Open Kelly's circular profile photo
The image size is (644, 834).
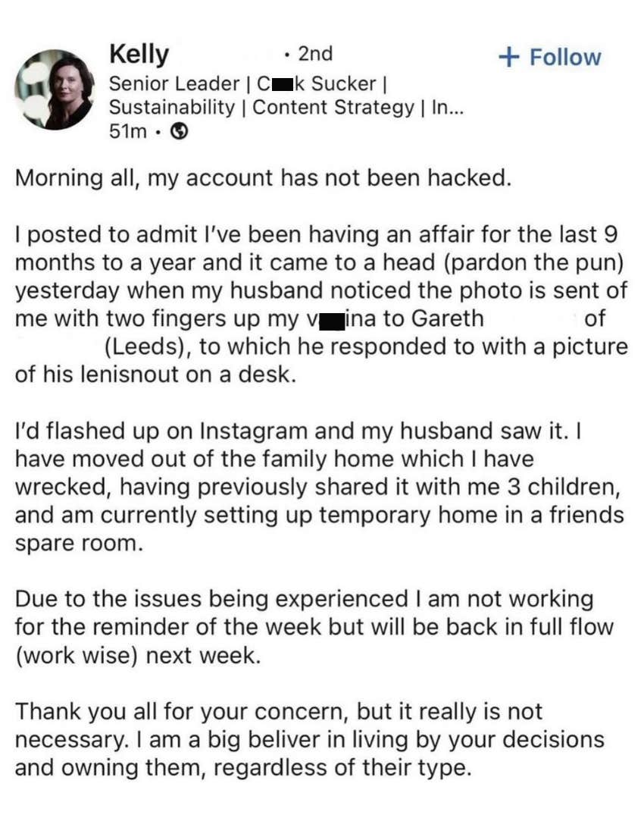(55, 86)
